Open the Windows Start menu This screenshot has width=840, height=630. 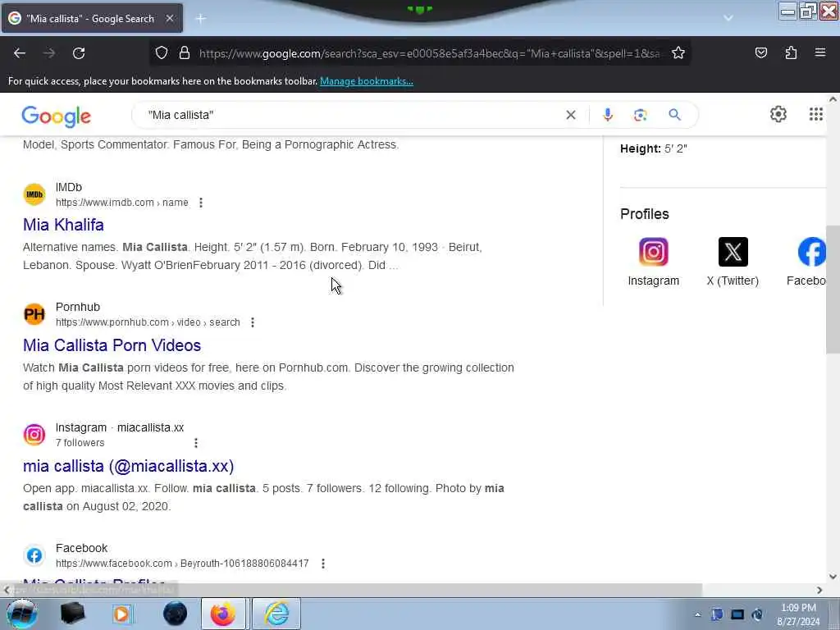point(21,614)
